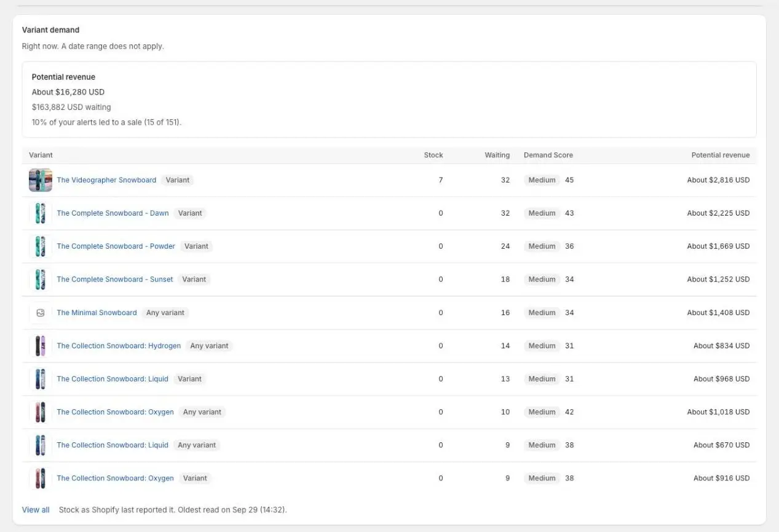Screen dimensions: 779x532
Task: Click waiting count 24 for Powder variant
Action: (505, 246)
